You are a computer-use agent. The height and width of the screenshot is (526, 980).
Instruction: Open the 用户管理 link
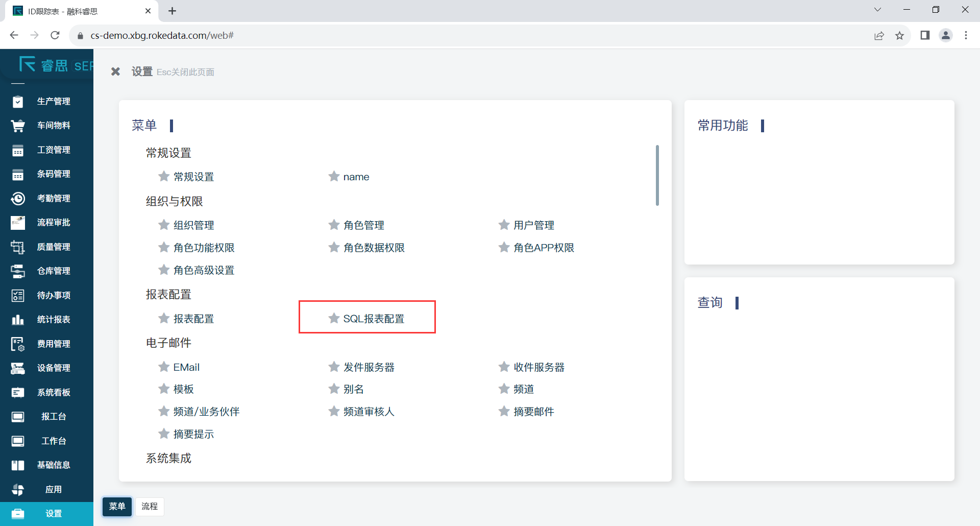(x=533, y=225)
